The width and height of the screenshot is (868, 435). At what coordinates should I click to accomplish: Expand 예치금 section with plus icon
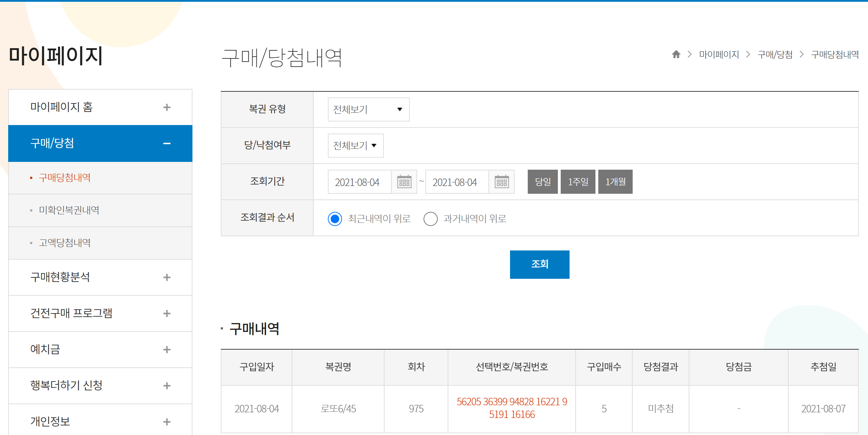tap(167, 350)
